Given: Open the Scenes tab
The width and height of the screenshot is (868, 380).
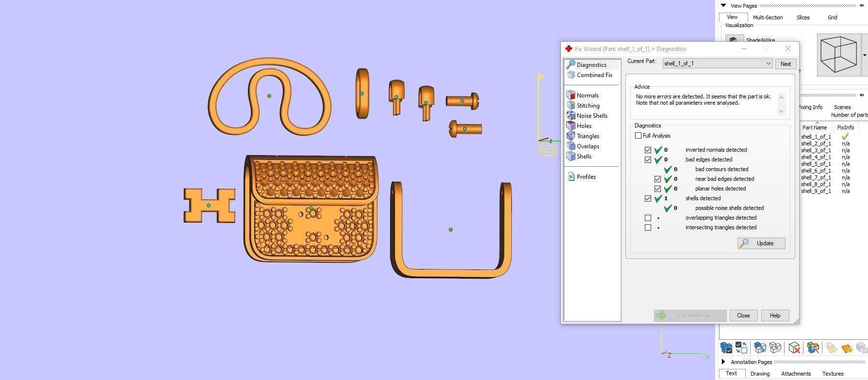Looking at the screenshot, I should (x=842, y=107).
